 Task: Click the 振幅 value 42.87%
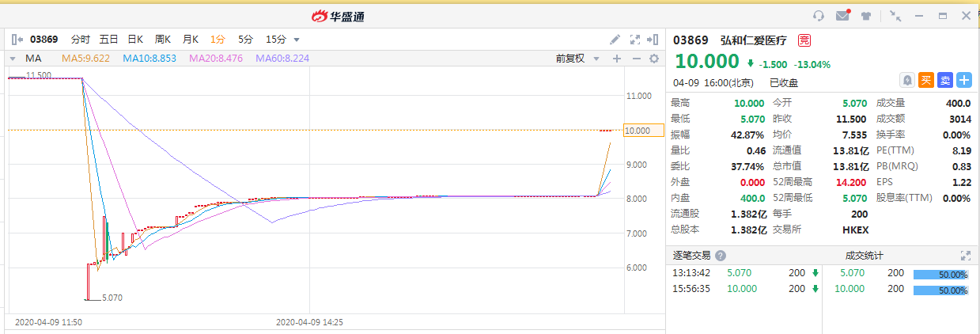[x=747, y=135]
